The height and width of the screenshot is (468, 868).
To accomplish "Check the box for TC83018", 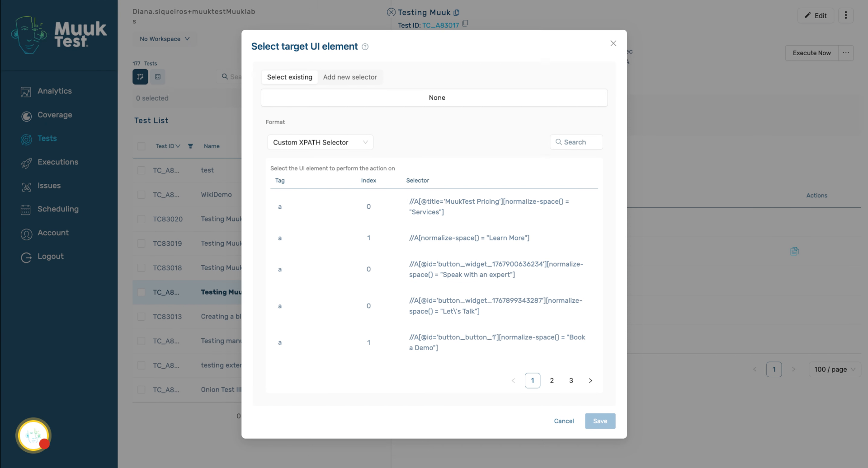I will pyautogui.click(x=142, y=268).
